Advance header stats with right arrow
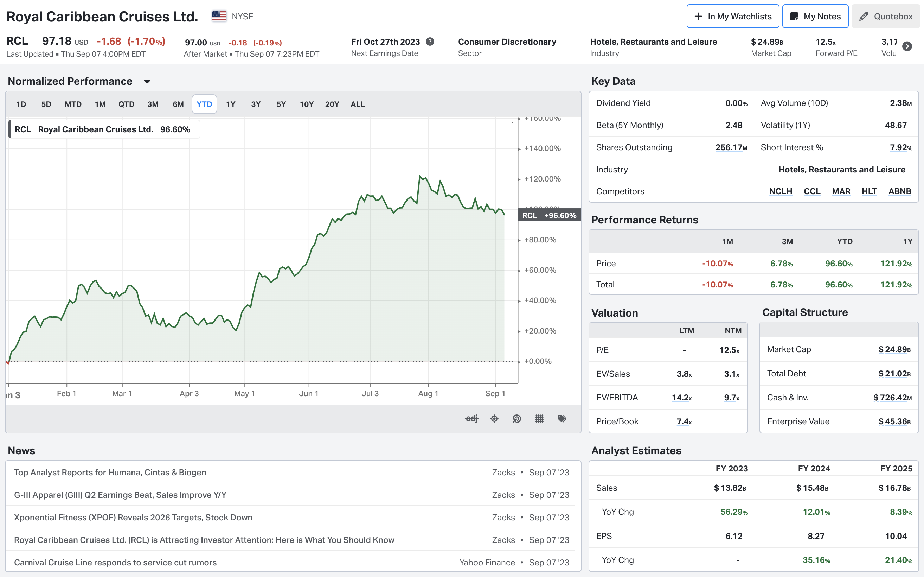Viewport: 924px width, 577px height. coord(907,46)
